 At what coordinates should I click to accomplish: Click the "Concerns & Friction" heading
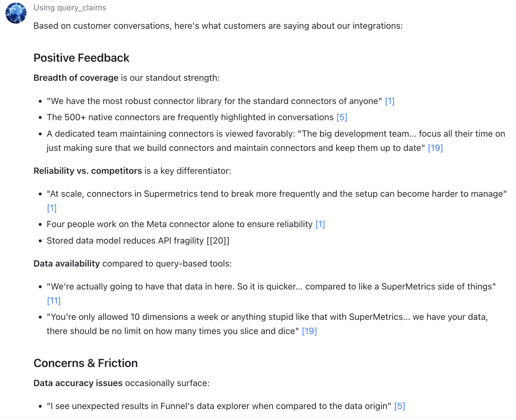(x=86, y=363)
